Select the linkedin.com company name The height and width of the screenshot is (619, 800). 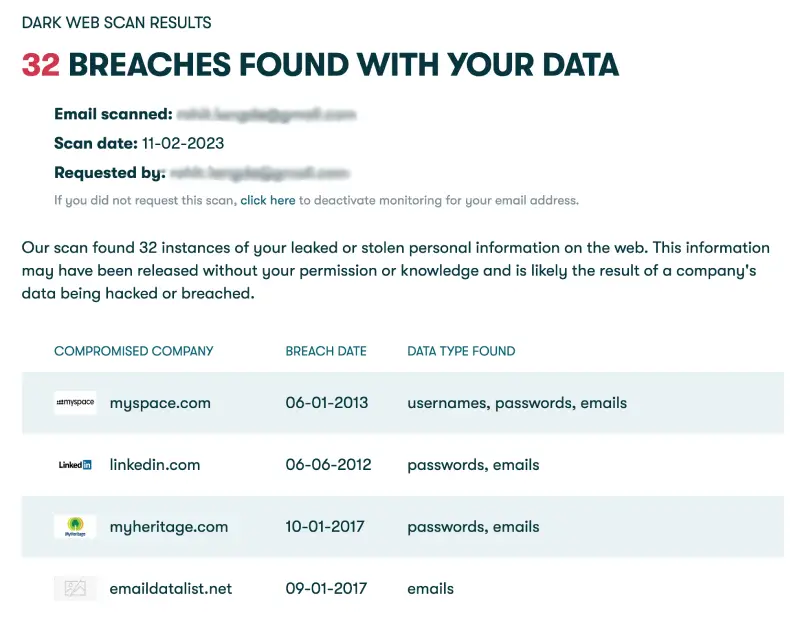point(155,465)
